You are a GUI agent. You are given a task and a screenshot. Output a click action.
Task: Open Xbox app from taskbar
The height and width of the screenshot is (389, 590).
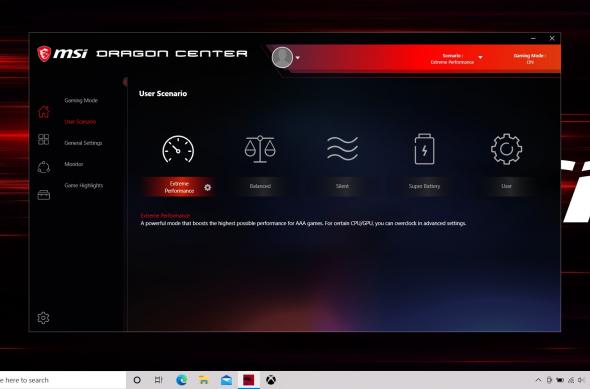tap(271, 380)
